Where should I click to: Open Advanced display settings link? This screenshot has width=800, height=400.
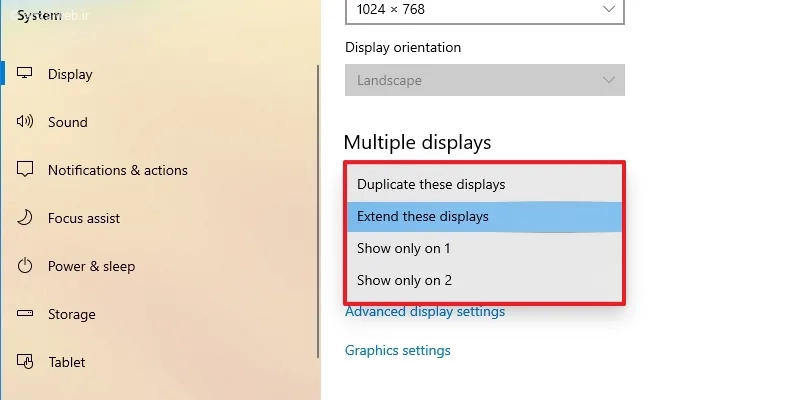pyautogui.click(x=424, y=311)
